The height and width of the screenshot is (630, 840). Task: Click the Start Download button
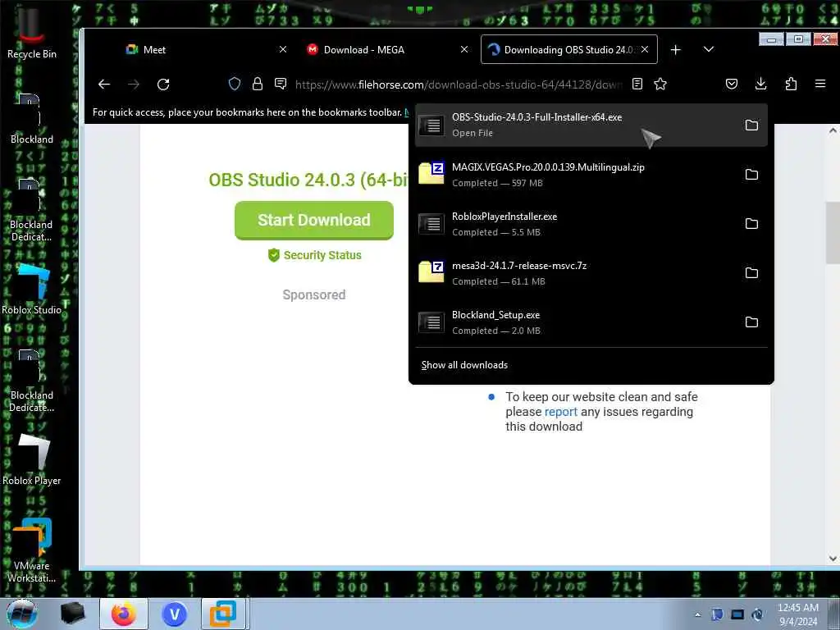(x=314, y=220)
